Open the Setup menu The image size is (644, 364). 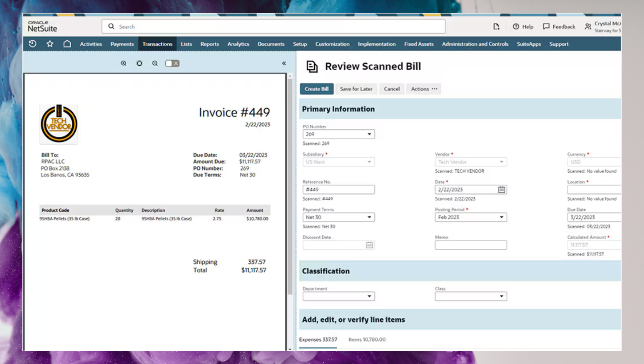(300, 44)
